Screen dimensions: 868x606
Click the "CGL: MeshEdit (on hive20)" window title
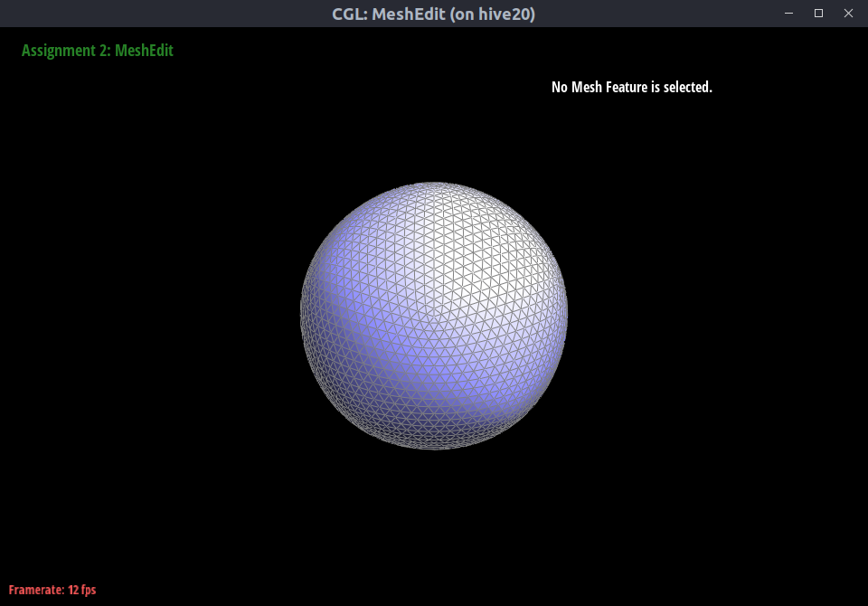coord(433,14)
